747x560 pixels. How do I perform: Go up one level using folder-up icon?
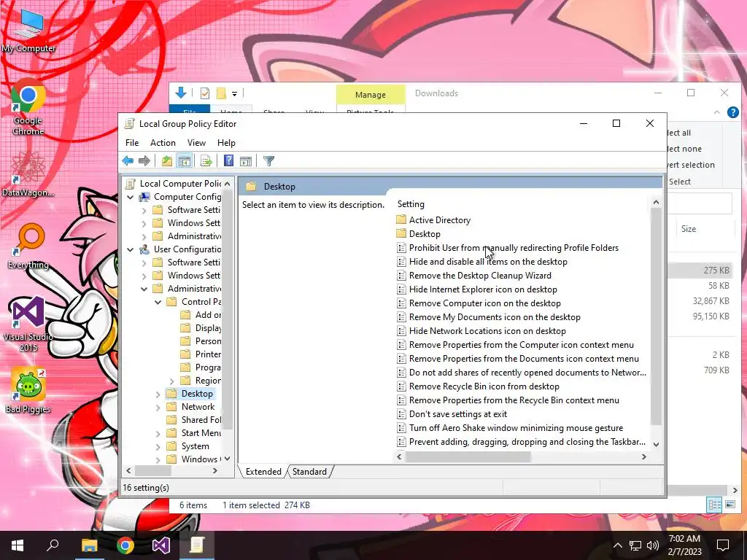(167, 161)
